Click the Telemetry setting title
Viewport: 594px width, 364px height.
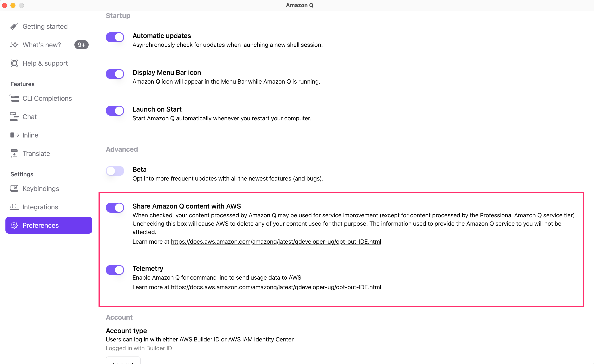coord(148,268)
